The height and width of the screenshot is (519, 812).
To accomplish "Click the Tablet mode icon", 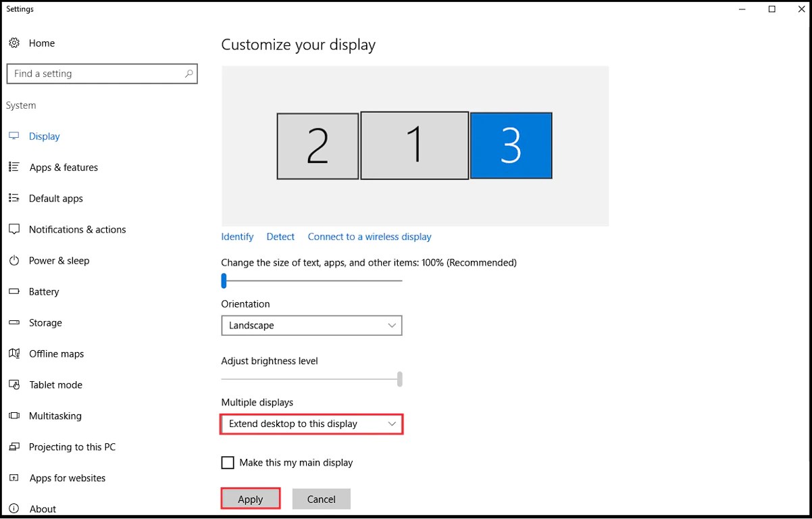I will pos(14,385).
